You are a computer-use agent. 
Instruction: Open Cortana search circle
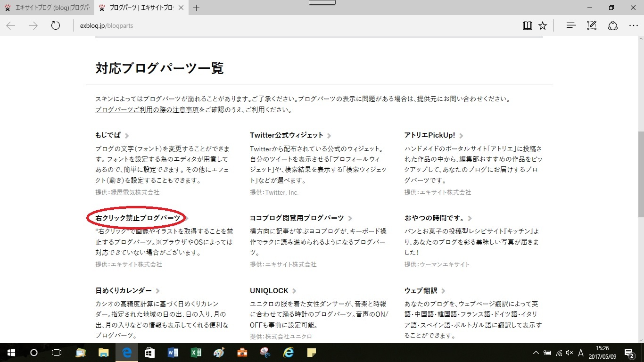pos(34,353)
